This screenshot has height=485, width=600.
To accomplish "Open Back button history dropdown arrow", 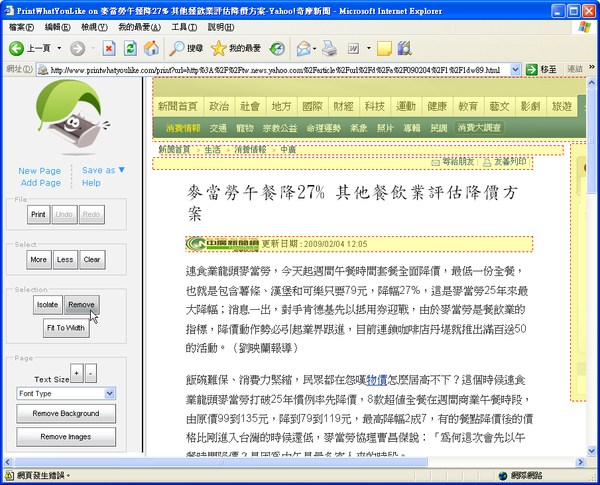I will (x=59, y=48).
